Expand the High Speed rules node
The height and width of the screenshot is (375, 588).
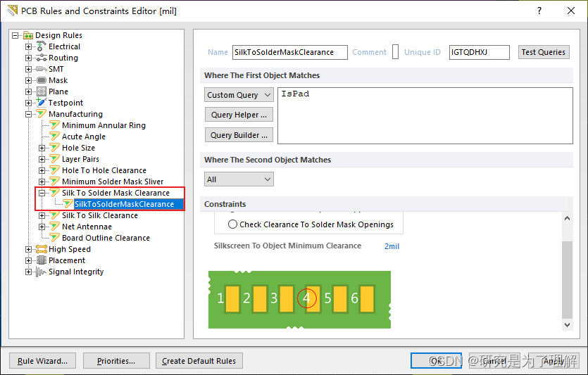coord(28,249)
